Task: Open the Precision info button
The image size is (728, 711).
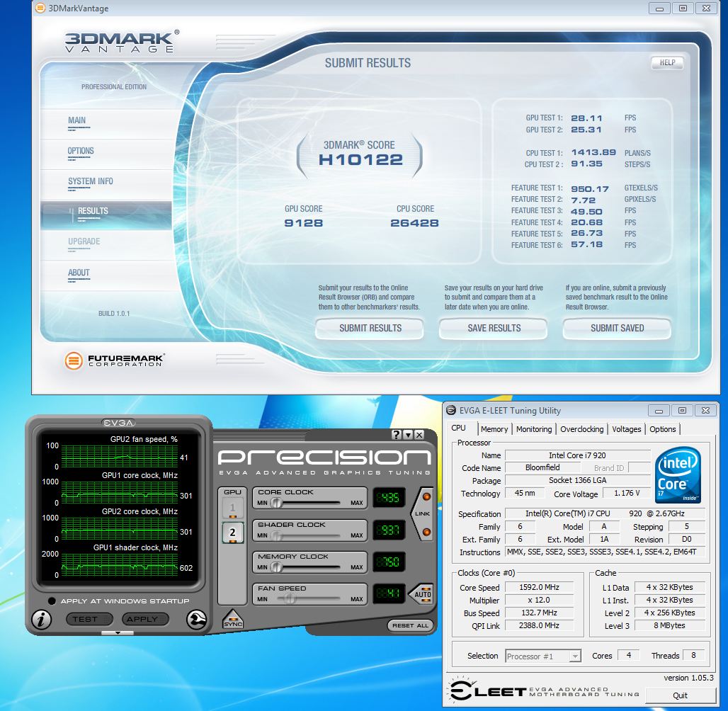Action: click(x=41, y=620)
